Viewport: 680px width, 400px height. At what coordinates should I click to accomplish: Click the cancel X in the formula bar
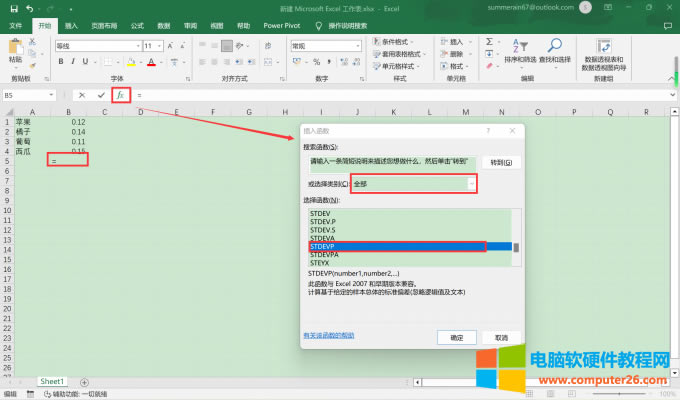point(82,95)
